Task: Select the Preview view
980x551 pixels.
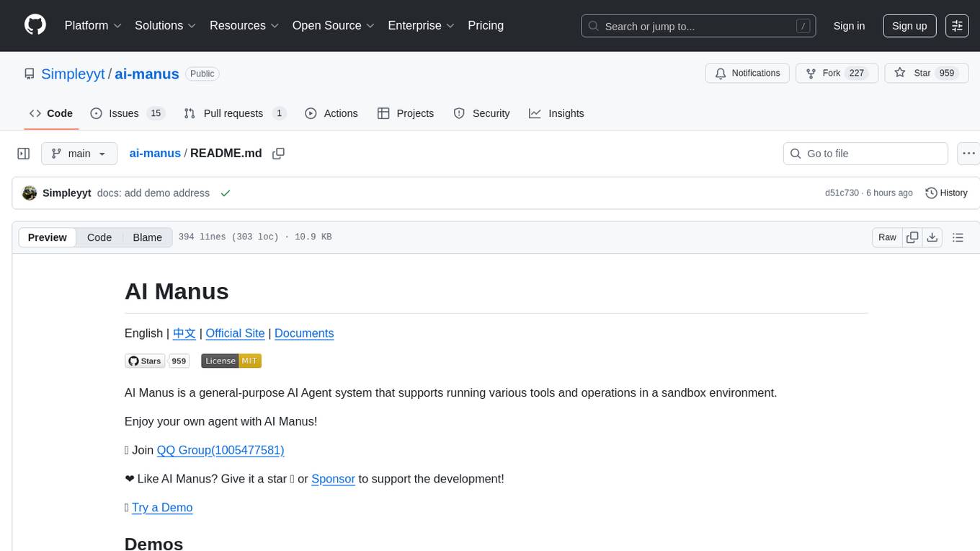Action: pos(48,237)
